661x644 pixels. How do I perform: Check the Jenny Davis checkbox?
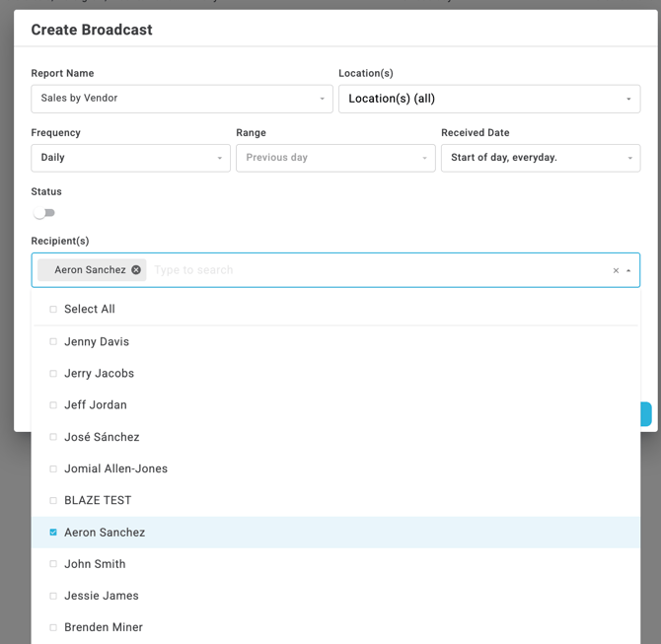point(53,342)
